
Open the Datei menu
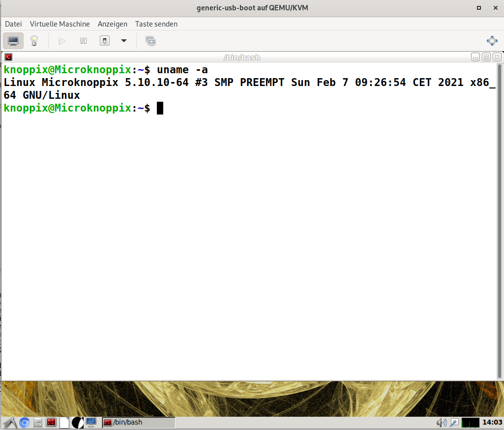[x=13, y=24]
